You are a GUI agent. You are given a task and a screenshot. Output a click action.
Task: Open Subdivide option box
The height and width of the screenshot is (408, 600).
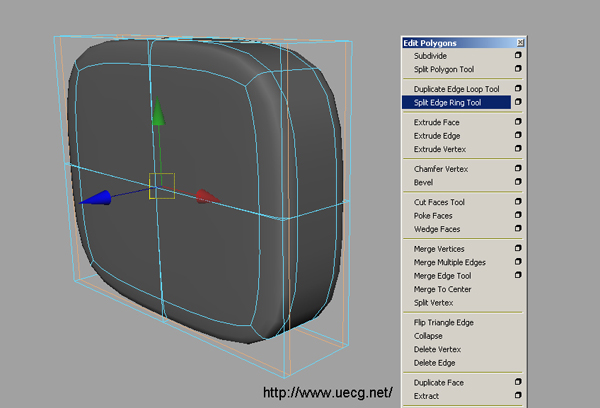(x=518, y=55)
